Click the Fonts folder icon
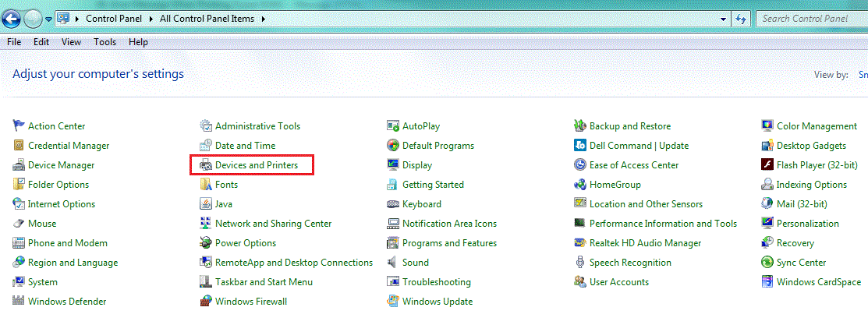 (206, 184)
